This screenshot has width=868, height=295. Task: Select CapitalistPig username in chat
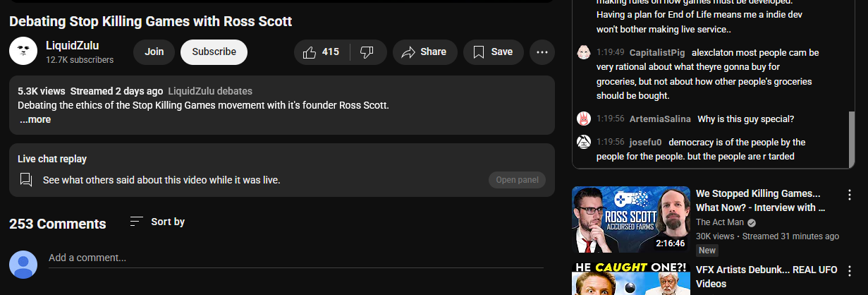click(x=656, y=52)
